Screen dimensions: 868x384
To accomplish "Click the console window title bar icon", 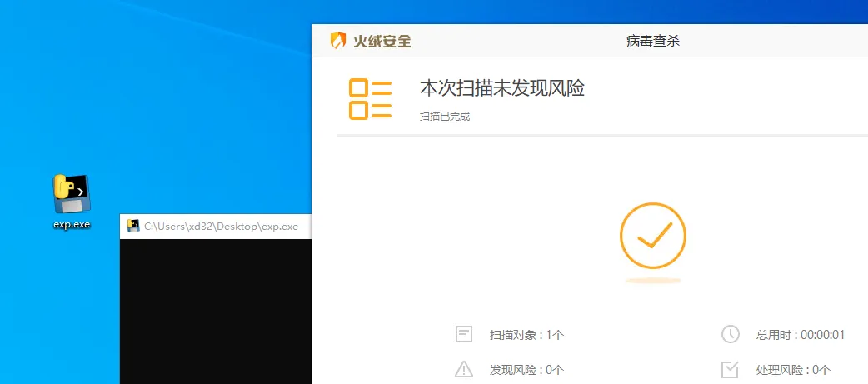I will (133, 226).
